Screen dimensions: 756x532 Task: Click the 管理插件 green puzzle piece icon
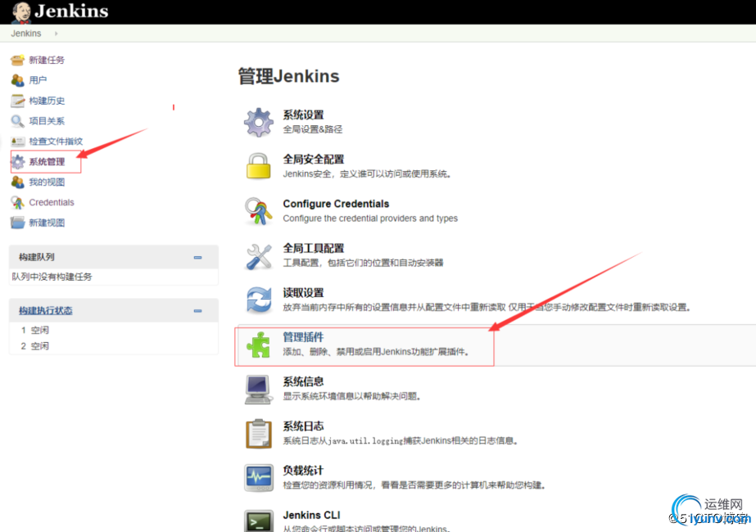[x=259, y=345]
